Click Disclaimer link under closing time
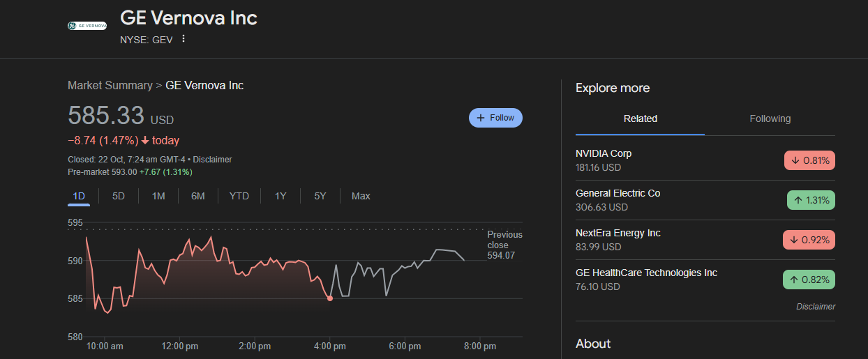Screen dimensions: 868x359 point(212,160)
